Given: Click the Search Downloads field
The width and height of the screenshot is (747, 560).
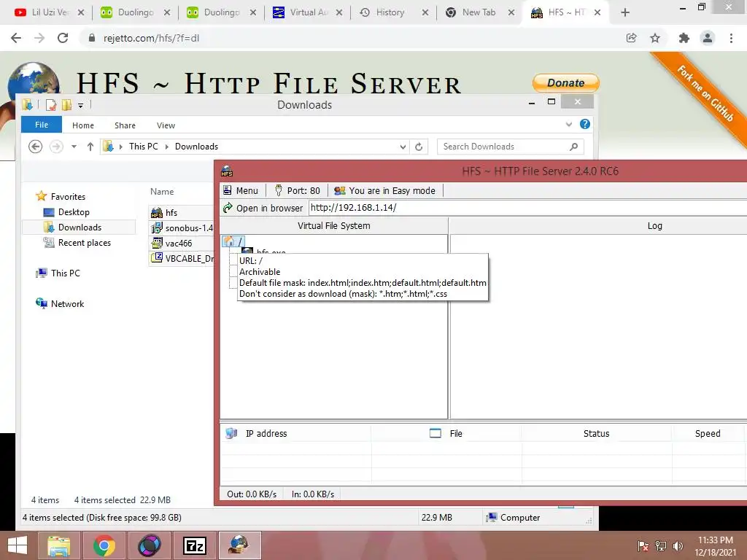Looking at the screenshot, I should click(x=510, y=147).
